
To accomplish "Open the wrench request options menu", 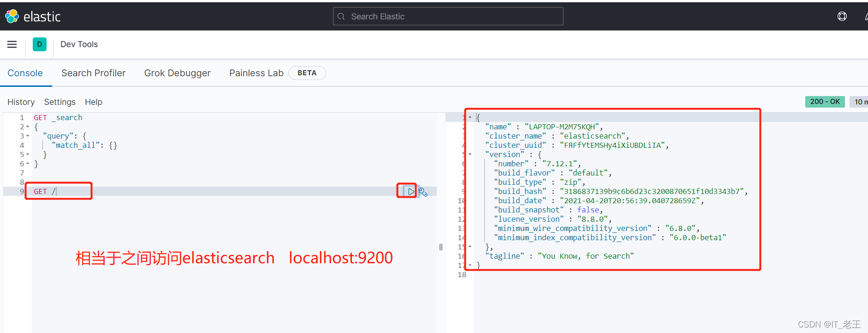I will [423, 192].
